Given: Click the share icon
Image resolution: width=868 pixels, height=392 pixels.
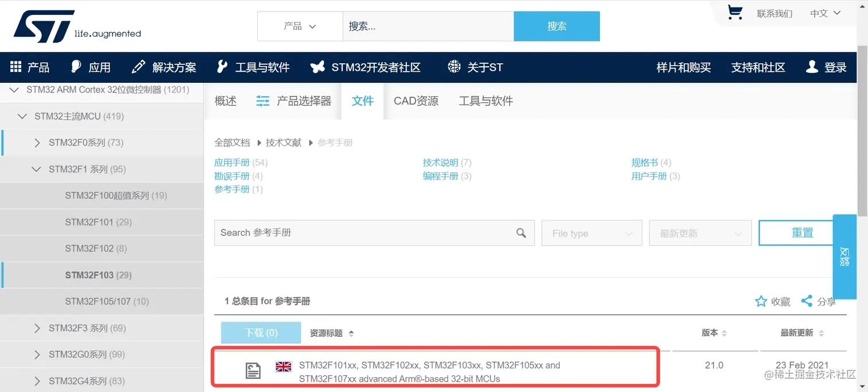Looking at the screenshot, I should tap(807, 301).
